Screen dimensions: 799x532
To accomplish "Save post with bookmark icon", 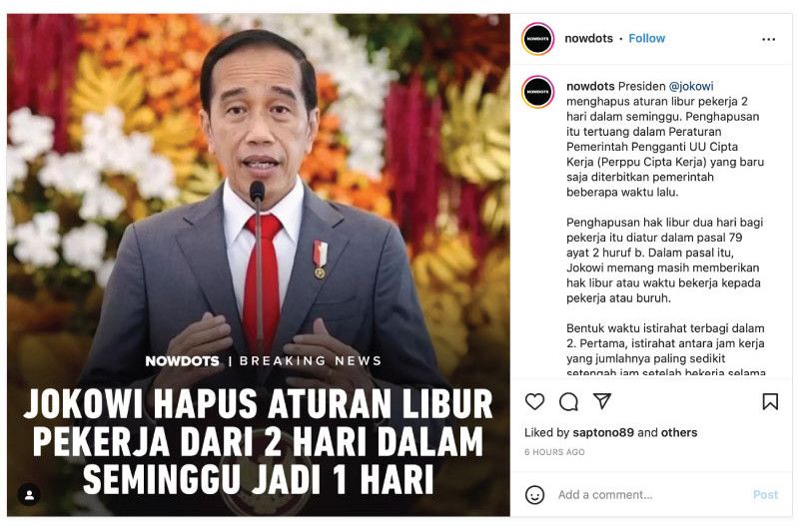I will pyautogui.click(x=770, y=401).
